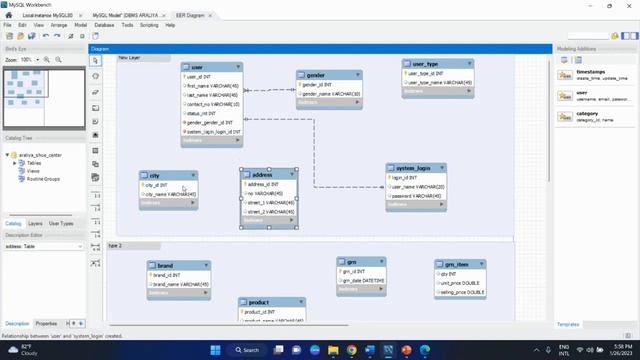Select the 1:1 non-identifying relationship tool

(x=96, y=195)
